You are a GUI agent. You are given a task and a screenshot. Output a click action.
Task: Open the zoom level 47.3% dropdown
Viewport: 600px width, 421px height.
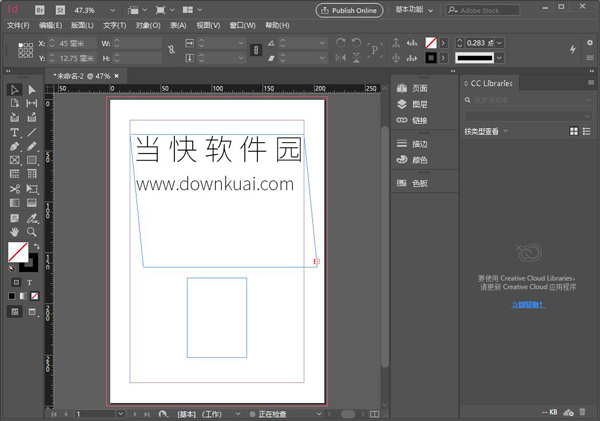tap(112, 10)
